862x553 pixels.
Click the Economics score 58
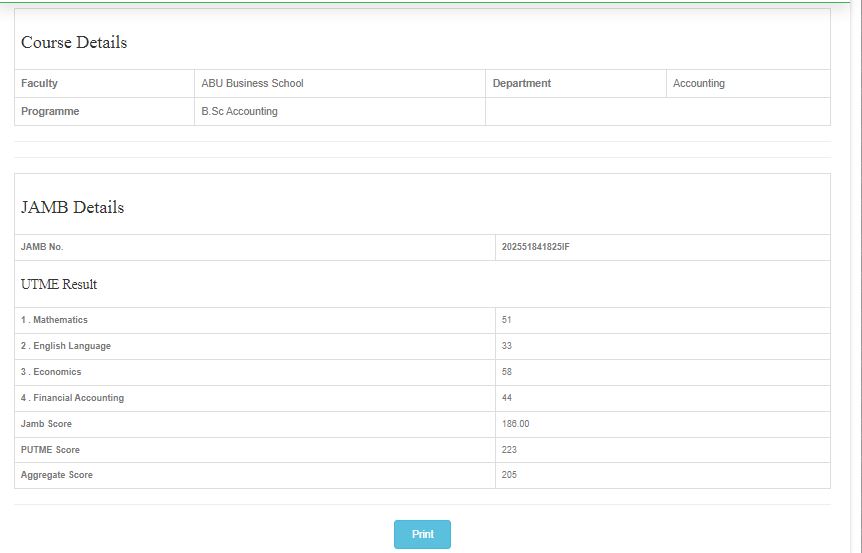[x=507, y=372]
